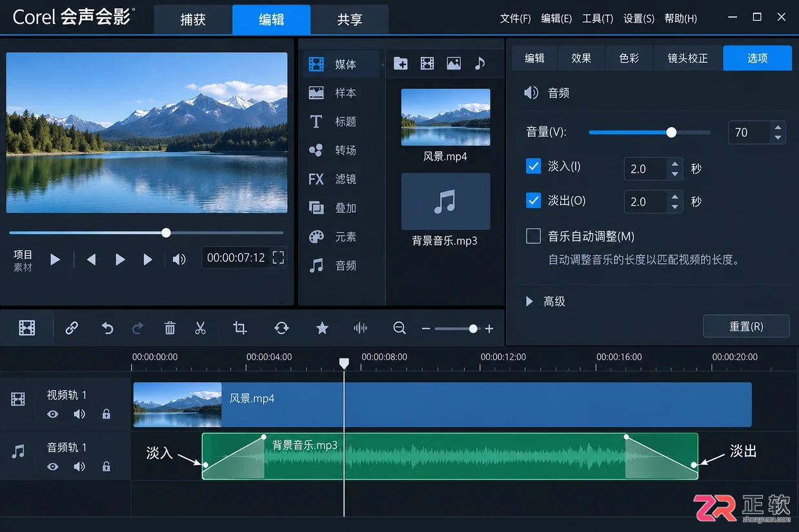
Task: Expand the 高级 advanced section
Action: [x=529, y=301]
